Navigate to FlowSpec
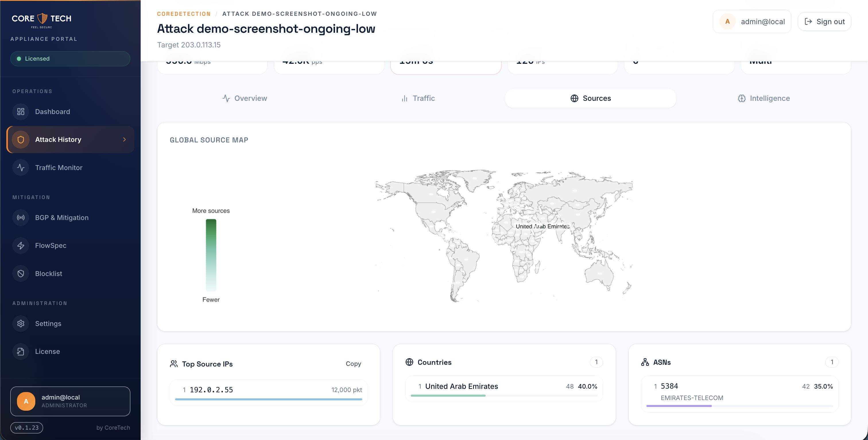 pyautogui.click(x=70, y=246)
